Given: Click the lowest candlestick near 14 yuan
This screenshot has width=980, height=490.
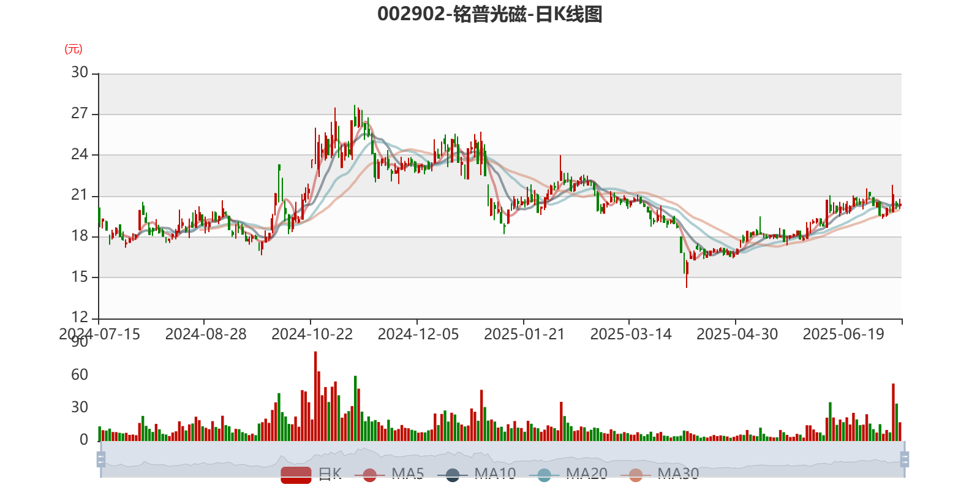Looking at the screenshot, I should coord(687,274).
